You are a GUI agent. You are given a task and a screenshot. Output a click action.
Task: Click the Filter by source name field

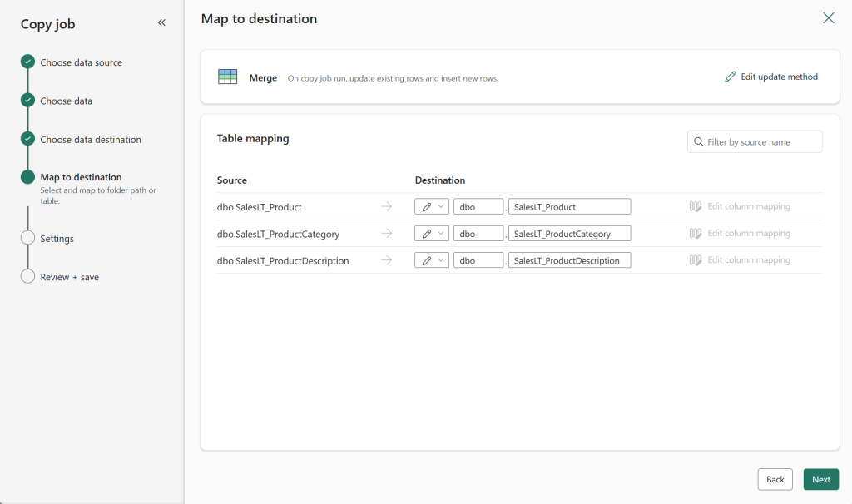757,141
